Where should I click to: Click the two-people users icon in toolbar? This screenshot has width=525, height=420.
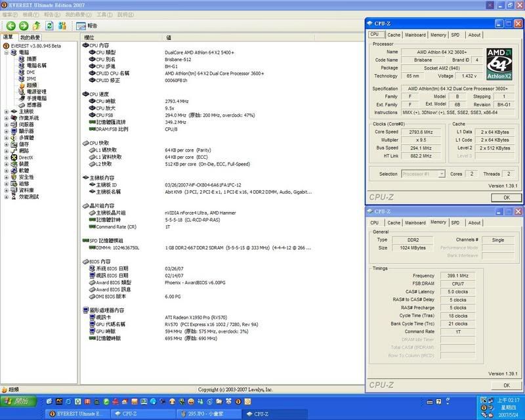pyautogui.click(x=62, y=26)
